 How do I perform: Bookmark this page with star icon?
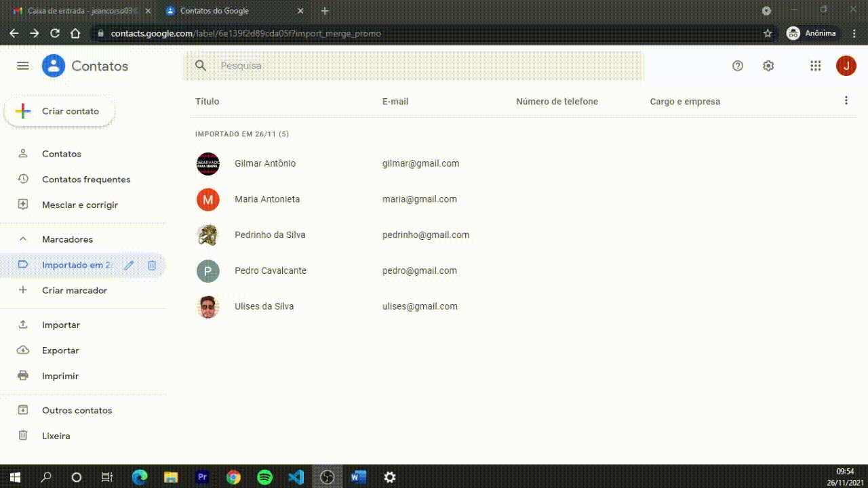tap(768, 33)
